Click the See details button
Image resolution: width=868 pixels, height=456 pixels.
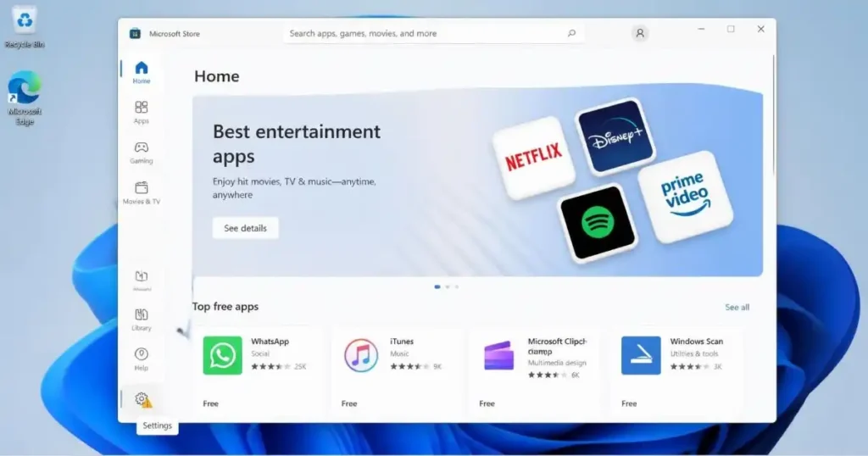(x=245, y=228)
